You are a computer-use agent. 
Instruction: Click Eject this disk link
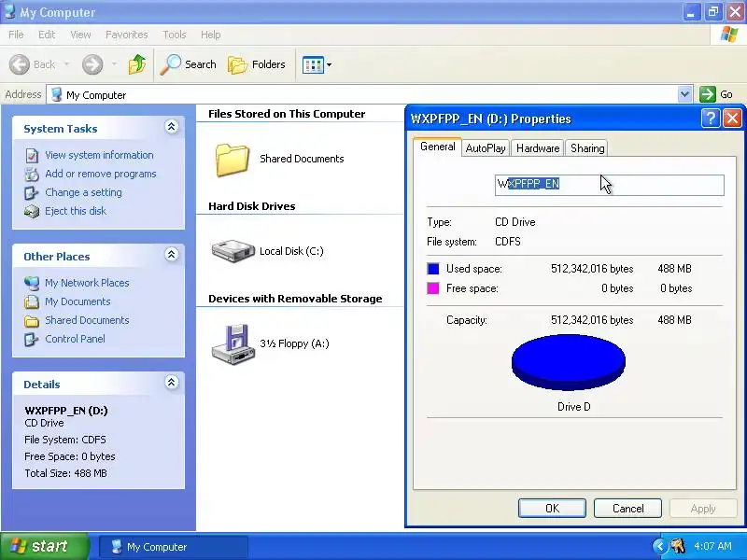76,211
